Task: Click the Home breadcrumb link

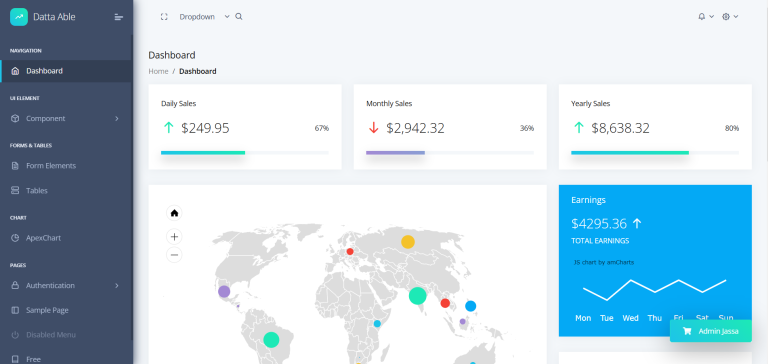Action: click(x=158, y=72)
